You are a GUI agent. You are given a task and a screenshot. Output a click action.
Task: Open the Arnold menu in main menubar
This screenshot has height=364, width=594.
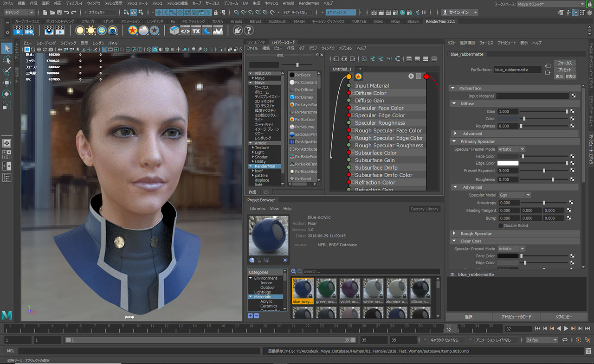[x=289, y=3]
